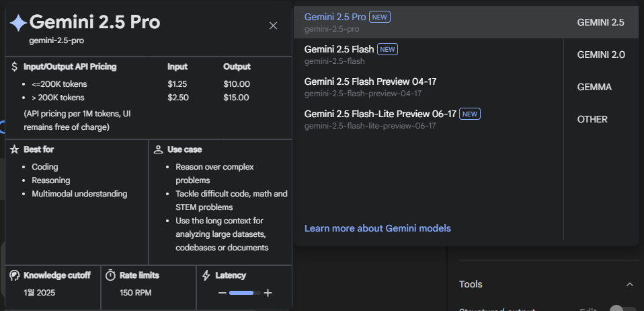
Task: Click Reason over complex problems bullet
Action: pos(215,174)
